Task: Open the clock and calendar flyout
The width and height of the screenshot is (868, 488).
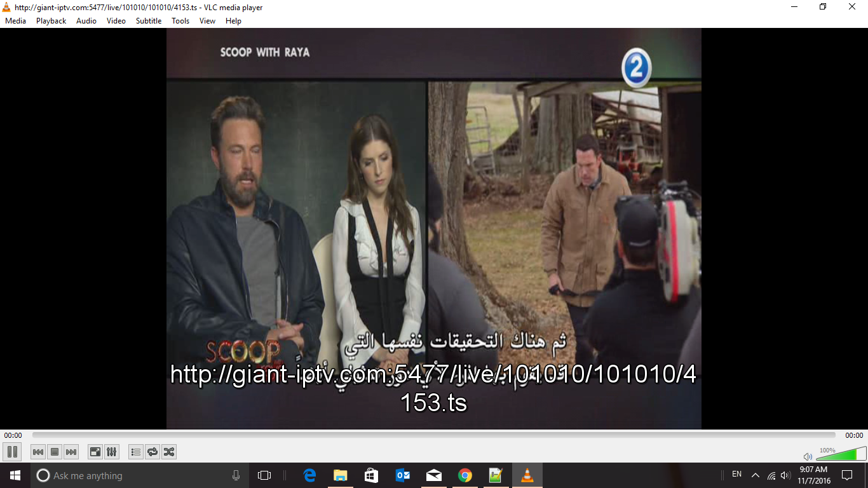Action: (x=815, y=475)
